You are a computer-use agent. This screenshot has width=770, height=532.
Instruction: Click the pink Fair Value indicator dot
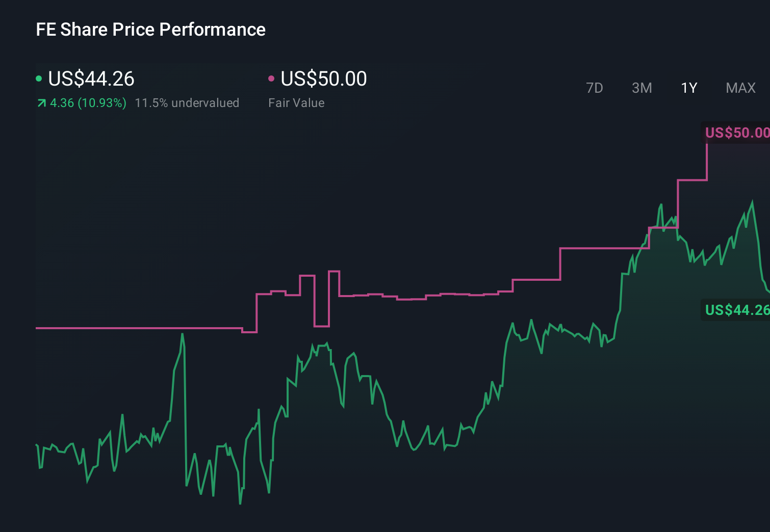pyautogui.click(x=272, y=78)
